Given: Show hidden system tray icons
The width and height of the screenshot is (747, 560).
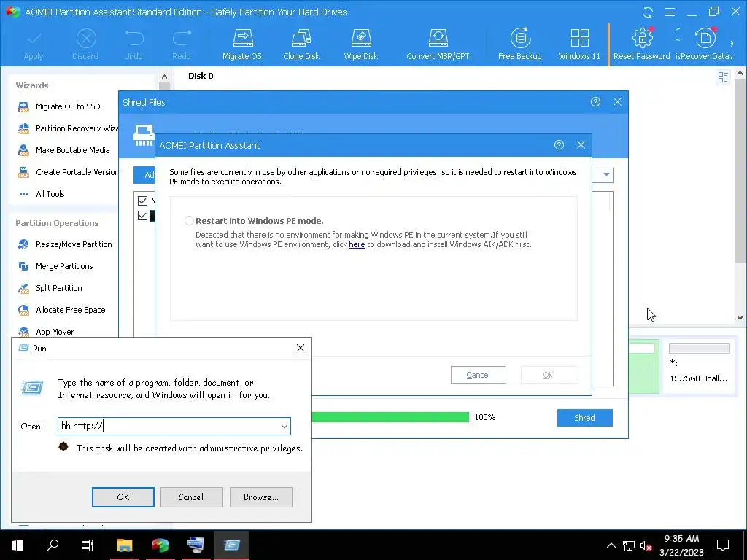Looking at the screenshot, I should 611,545.
